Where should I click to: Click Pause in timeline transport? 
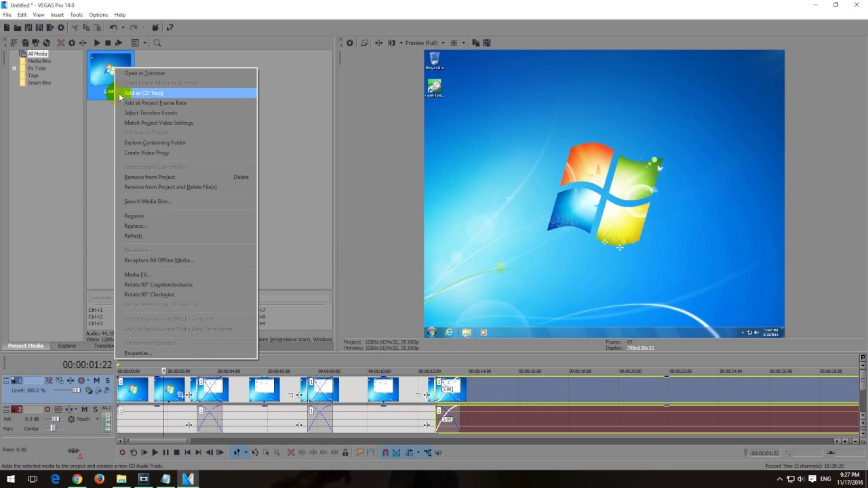(165, 452)
